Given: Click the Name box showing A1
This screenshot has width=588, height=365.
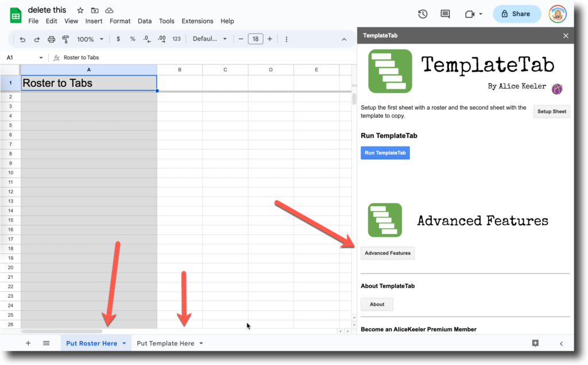Looking at the screenshot, I should (22, 58).
